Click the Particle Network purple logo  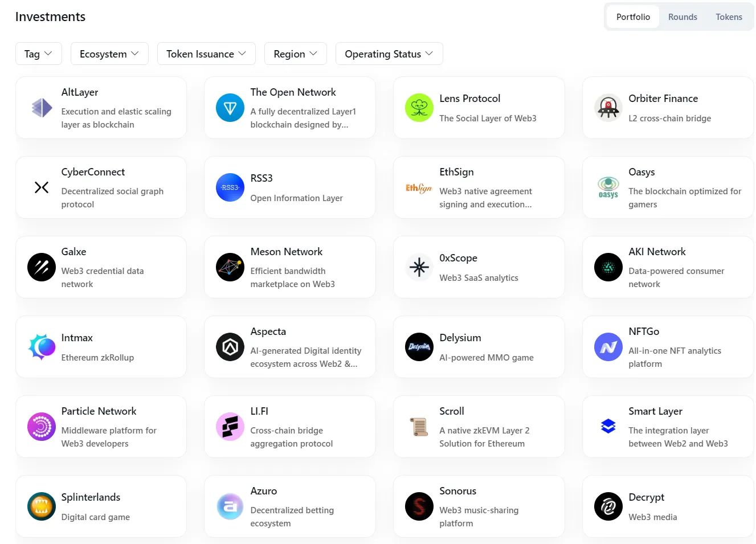pos(42,427)
